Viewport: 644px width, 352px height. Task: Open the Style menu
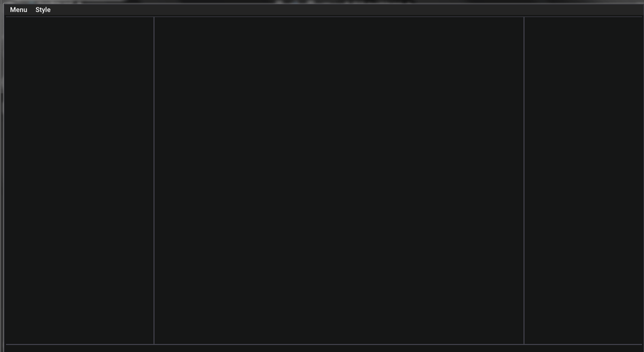[43, 10]
